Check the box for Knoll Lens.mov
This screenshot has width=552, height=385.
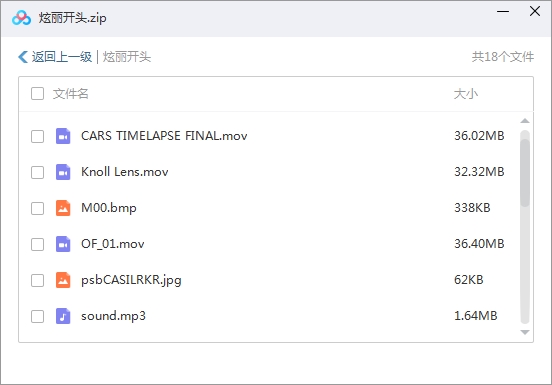tap(37, 172)
